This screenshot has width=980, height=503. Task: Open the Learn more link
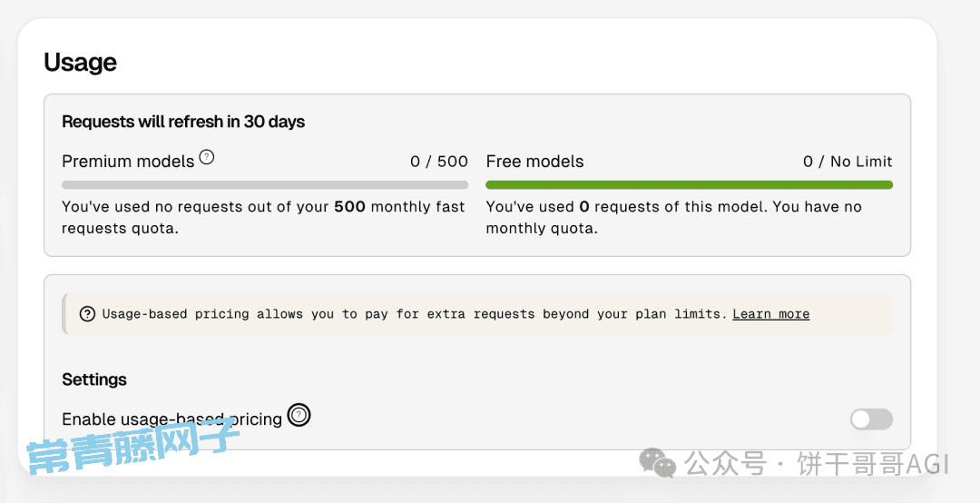[770, 314]
